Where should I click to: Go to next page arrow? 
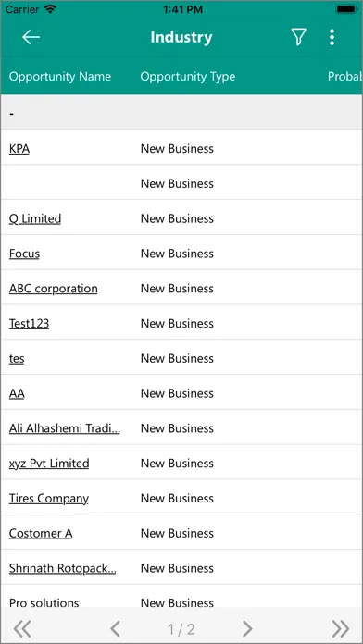(x=247, y=628)
